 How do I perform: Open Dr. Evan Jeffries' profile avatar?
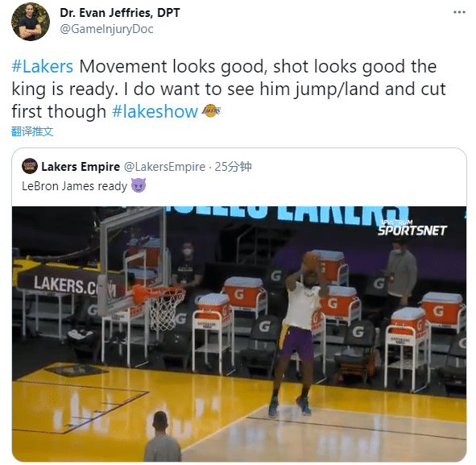click(x=31, y=21)
